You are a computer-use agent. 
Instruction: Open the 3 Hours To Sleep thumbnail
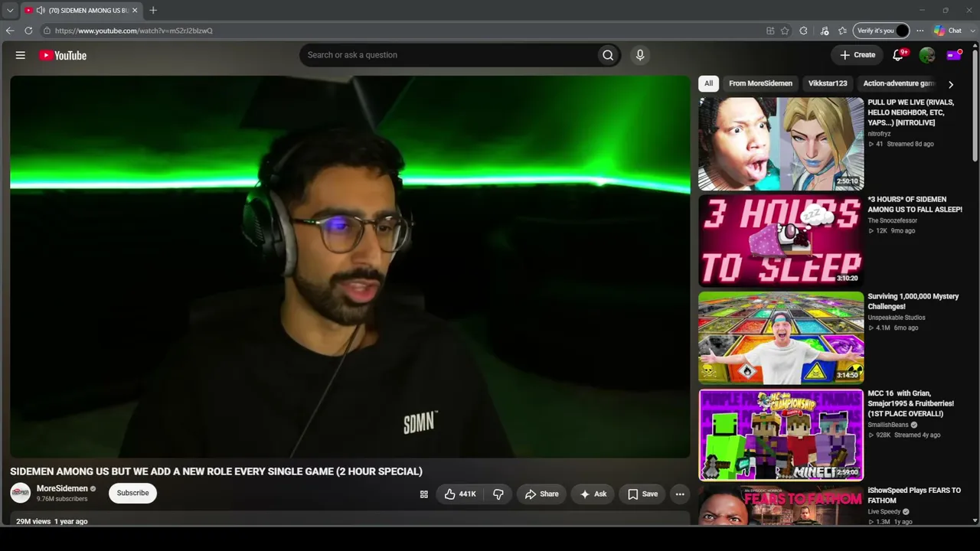tap(781, 240)
